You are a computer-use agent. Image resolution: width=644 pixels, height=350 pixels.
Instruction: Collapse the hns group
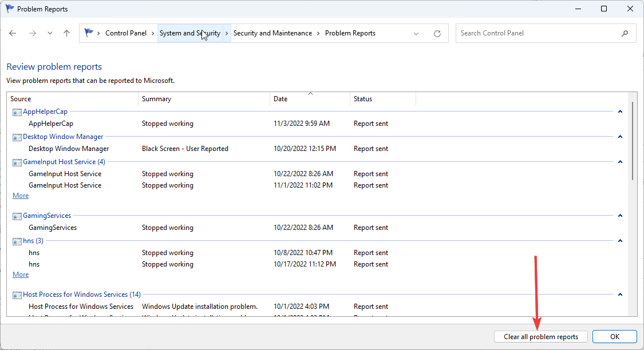(x=620, y=241)
